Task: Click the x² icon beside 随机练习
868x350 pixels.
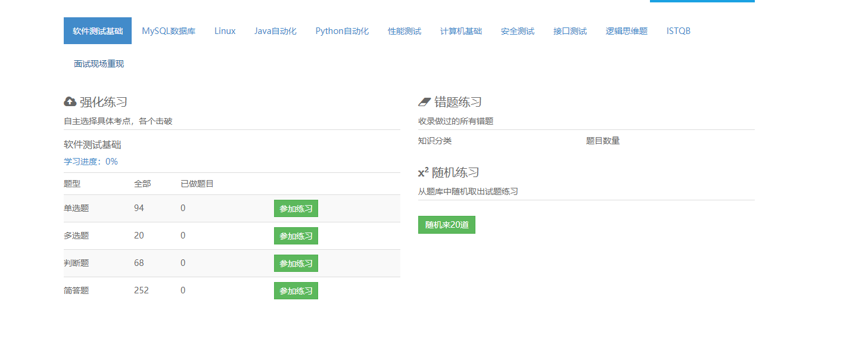Action: coord(424,172)
